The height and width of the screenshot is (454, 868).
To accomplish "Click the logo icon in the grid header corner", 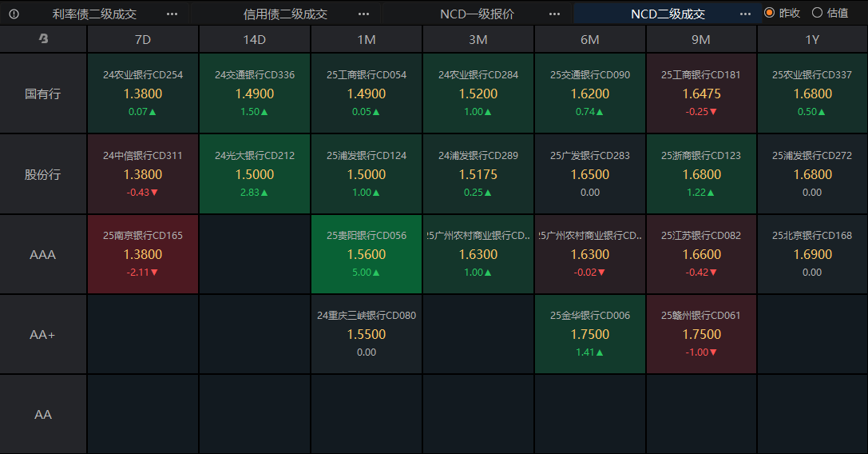I will click(43, 39).
